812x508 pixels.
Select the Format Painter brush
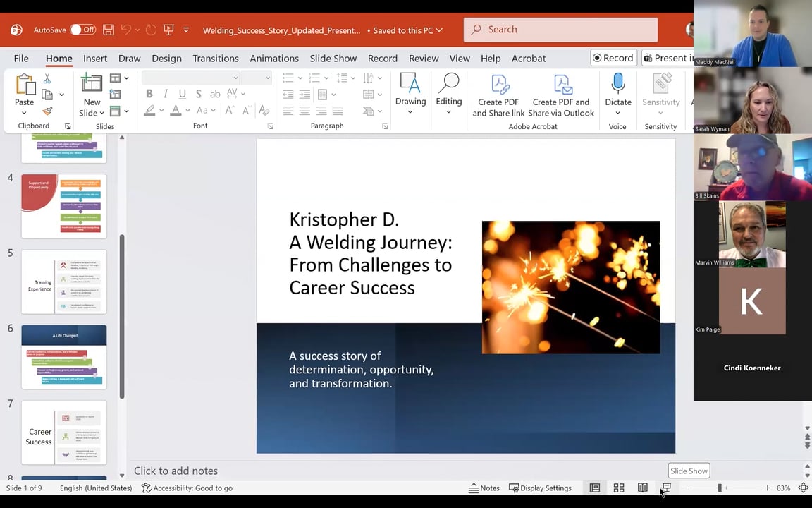tap(47, 110)
